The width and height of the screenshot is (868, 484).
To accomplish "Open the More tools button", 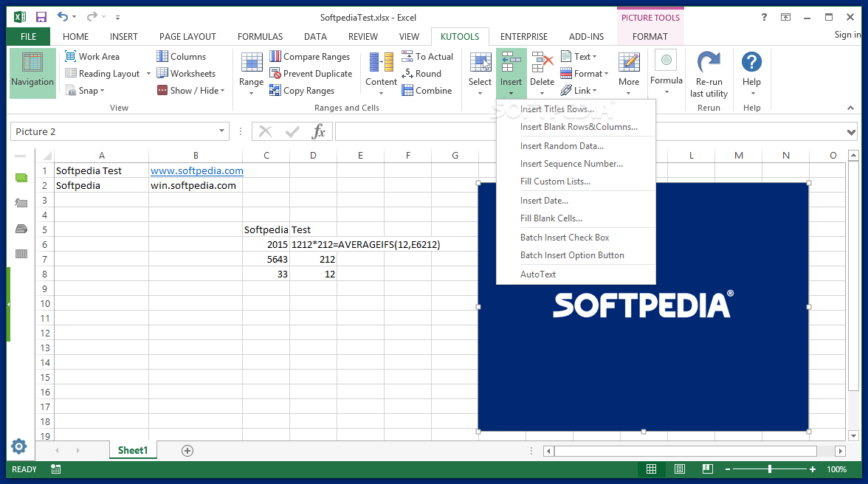I will tap(629, 73).
